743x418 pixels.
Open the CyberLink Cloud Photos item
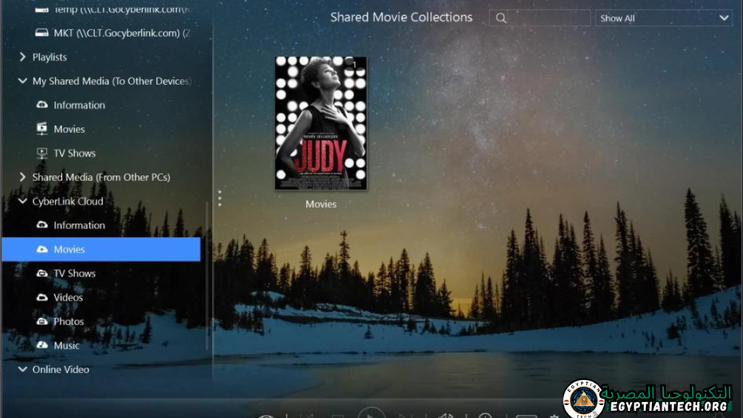click(x=68, y=321)
